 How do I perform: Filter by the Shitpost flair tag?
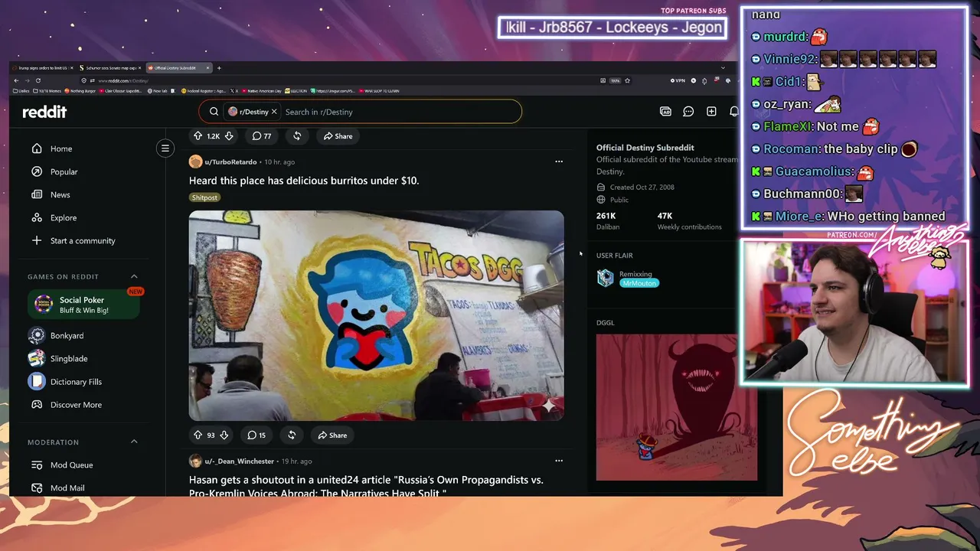[204, 197]
